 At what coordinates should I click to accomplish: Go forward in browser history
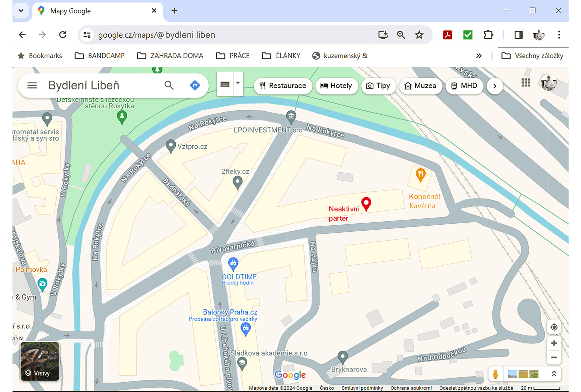coord(42,35)
